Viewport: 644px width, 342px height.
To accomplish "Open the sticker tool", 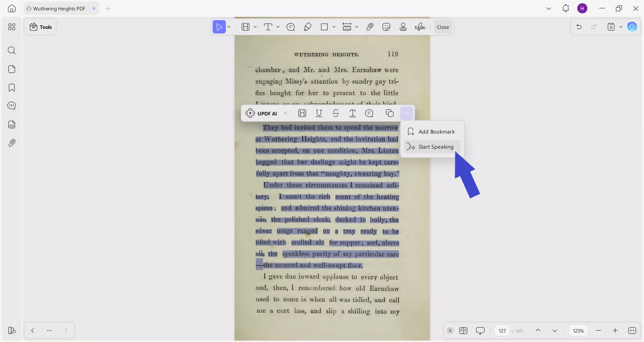I will pyautogui.click(x=386, y=27).
